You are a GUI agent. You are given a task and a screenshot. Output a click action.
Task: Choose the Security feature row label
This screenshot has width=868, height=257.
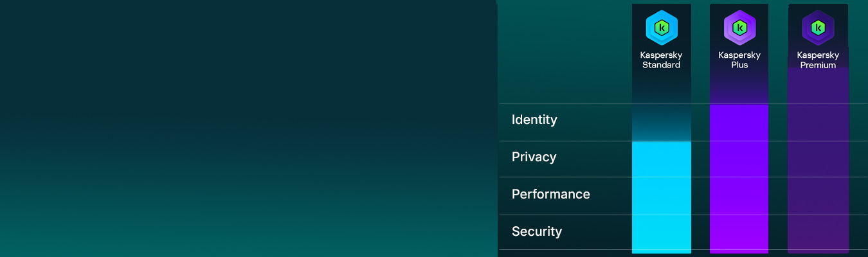click(536, 231)
